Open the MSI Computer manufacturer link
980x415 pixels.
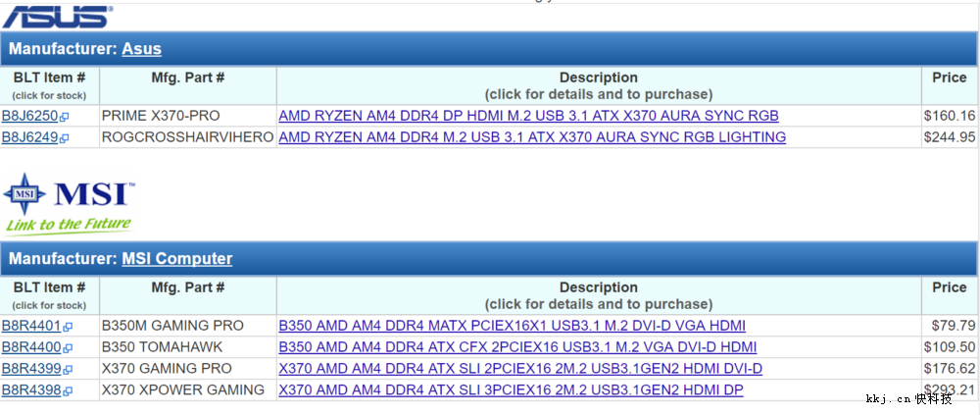tap(176, 259)
